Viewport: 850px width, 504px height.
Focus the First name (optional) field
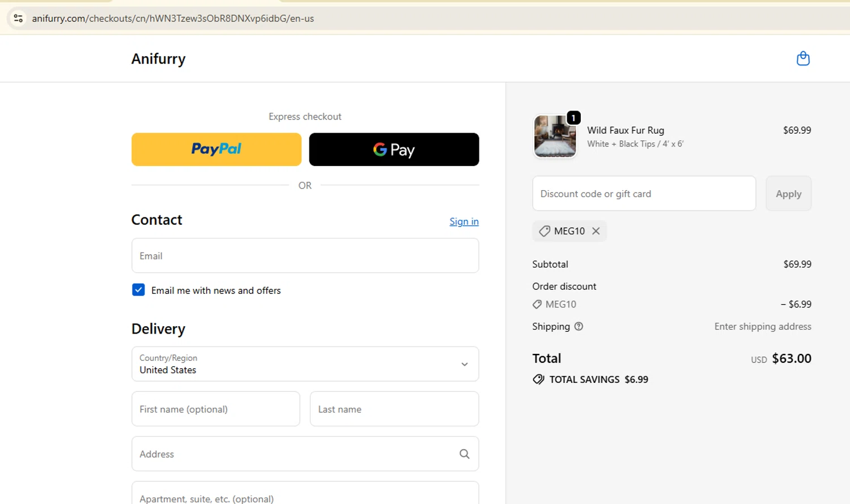[216, 409]
